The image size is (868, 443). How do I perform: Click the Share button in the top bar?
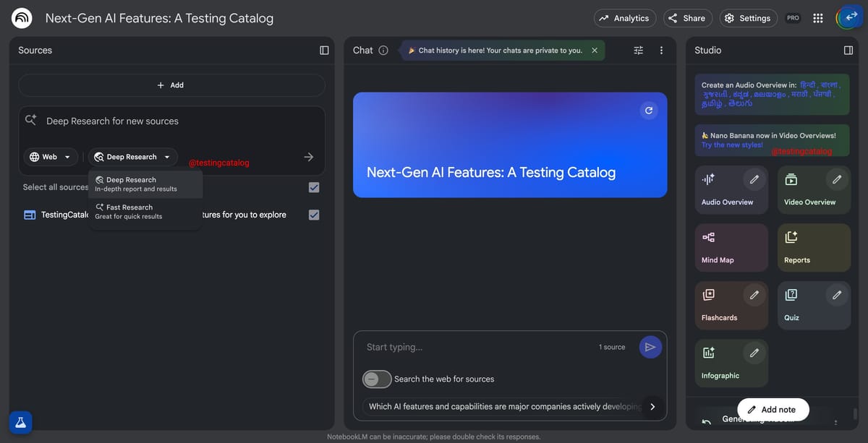687,17
